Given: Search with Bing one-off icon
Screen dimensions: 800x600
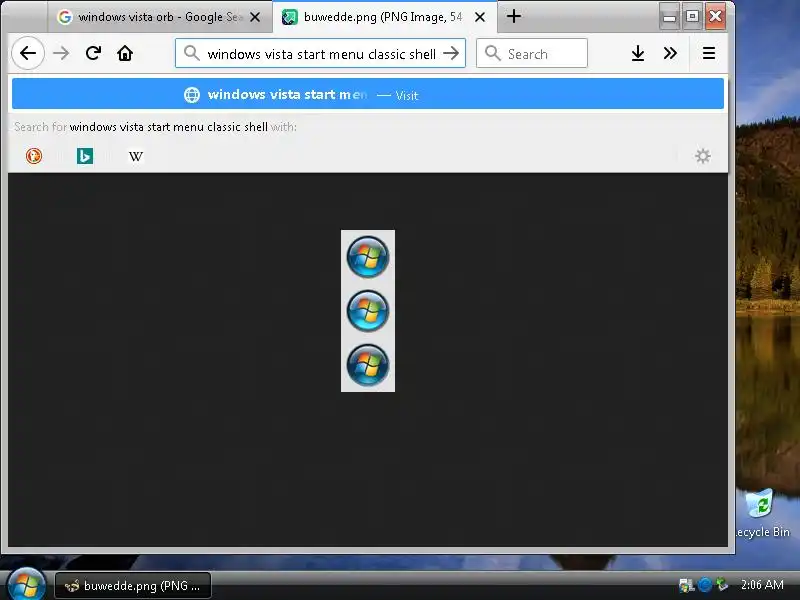Looking at the screenshot, I should click(x=85, y=156).
